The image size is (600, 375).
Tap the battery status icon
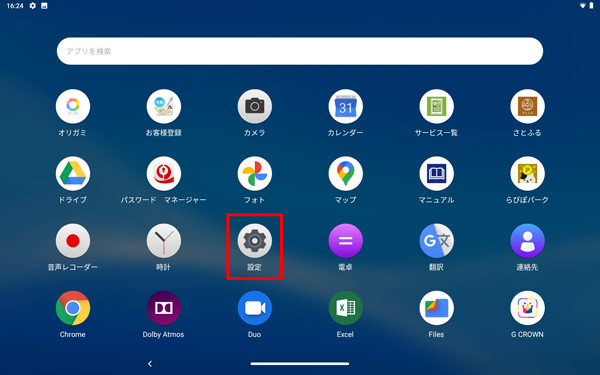tap(592, 6)
